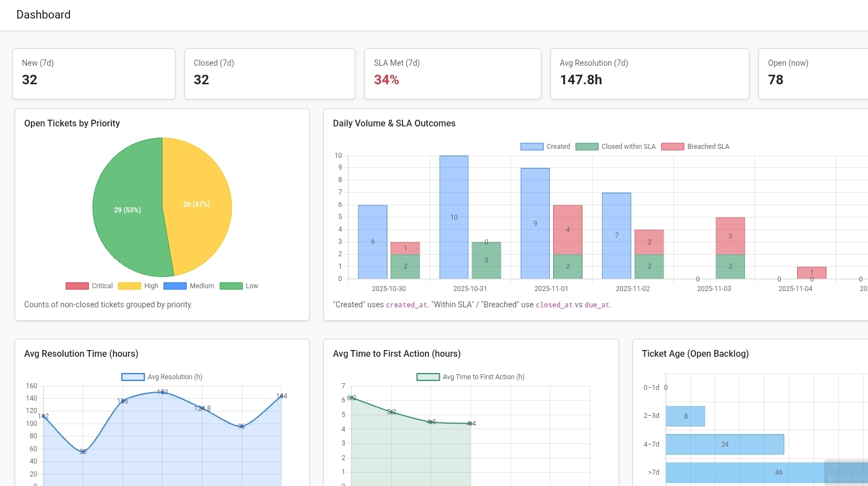Open the SLA Met (7d) card
The width and height of the screenshot is (868, 486).
pyautogui.click(x=453, y=74)
